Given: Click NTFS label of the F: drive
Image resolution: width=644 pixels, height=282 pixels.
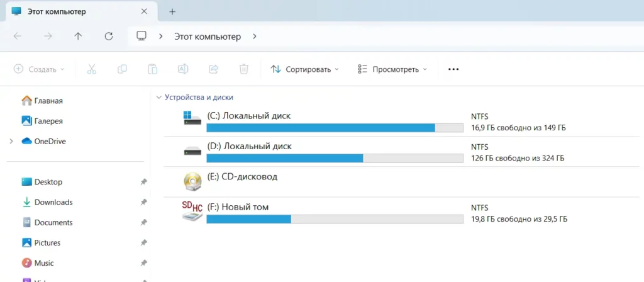Looking at the screenshot, I should click(x=479, y=208).
